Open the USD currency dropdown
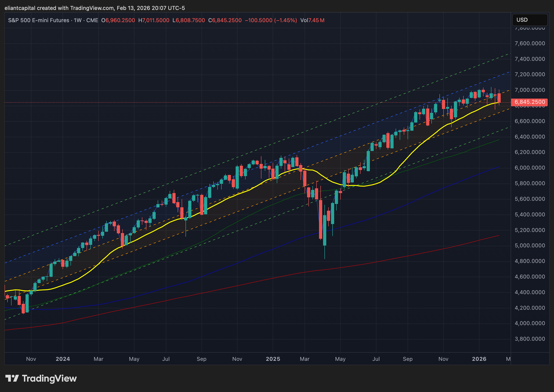Screen dimensions: 554x392 point(529,20)
